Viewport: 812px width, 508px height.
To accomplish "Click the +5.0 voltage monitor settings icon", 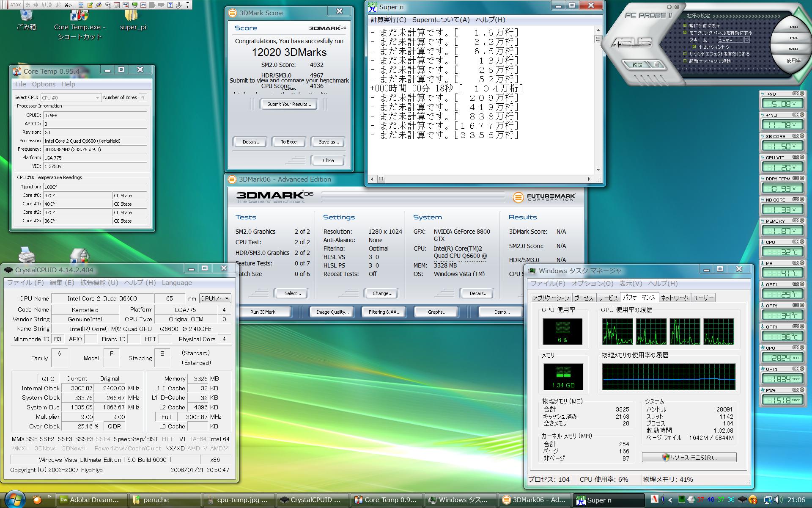I will 795,94.
